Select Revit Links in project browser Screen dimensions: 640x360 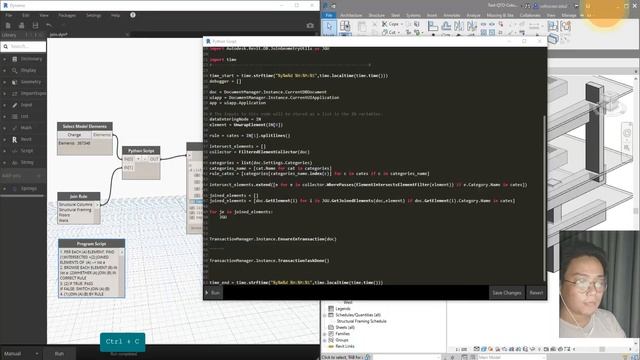344,346
